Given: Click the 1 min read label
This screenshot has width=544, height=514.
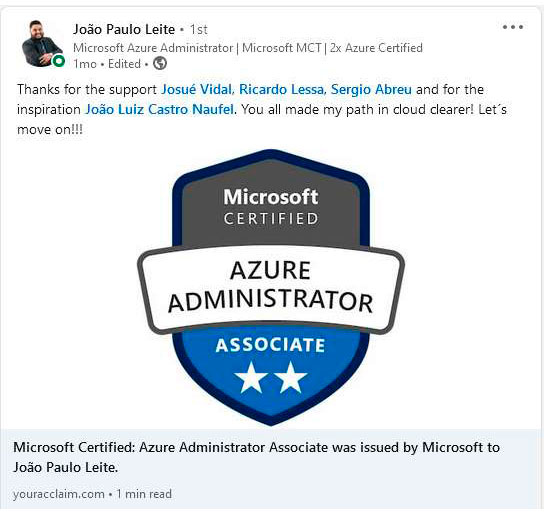Looking at the screenshot, I should [144, 494].
